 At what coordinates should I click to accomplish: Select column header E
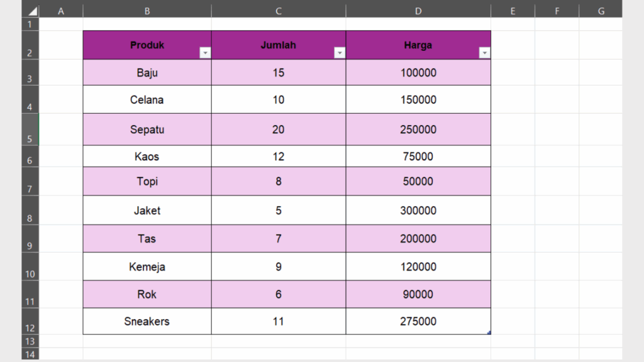(x=513, y=10)
